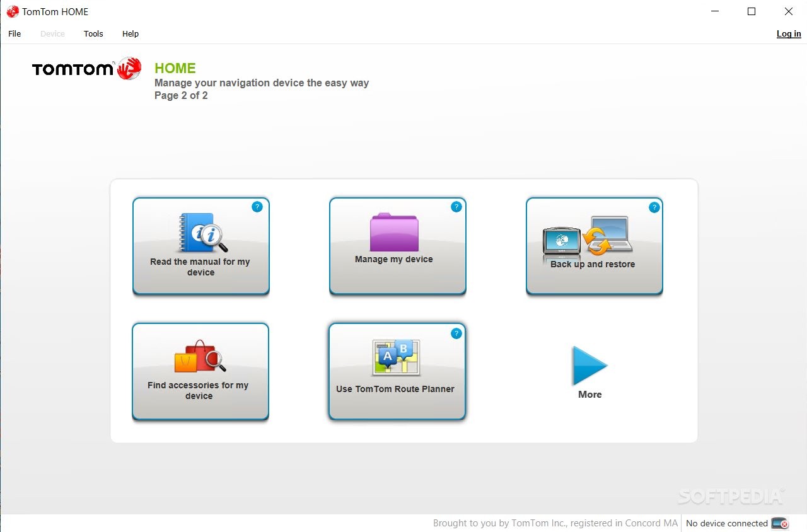807x532 pixels.
Task: Click the Manage my device label
Action: pyautogui.click(x=394, y=259)
